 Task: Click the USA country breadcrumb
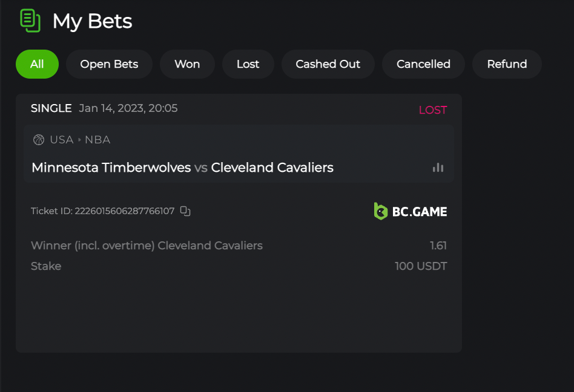point(61,140)
